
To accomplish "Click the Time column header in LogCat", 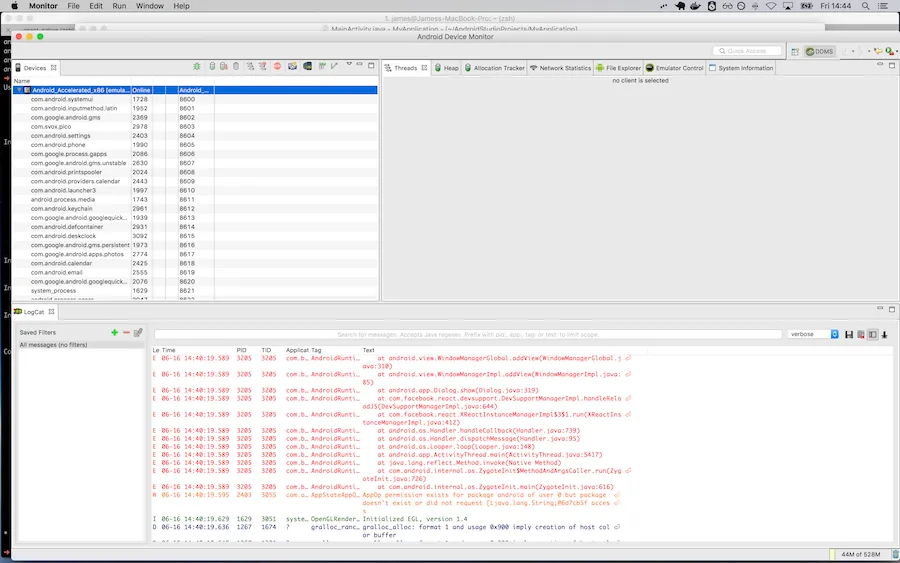I will pyautogui.click(x=169, y=350).
